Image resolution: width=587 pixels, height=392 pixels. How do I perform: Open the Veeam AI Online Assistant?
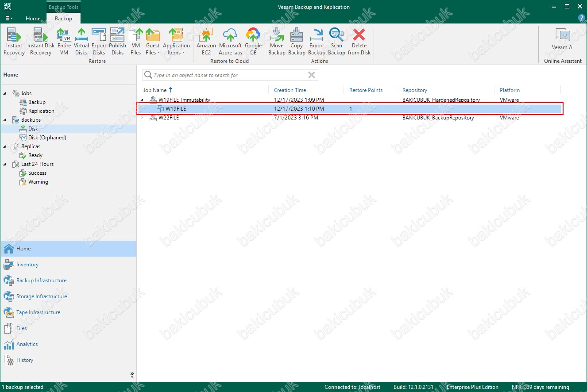click(563, 40)
